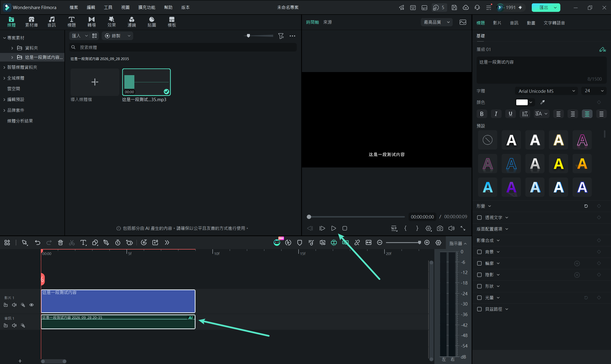The width and height of the screenshot is (611, 364).
Task: Stop playback with the square button
Action: point(345,228)
